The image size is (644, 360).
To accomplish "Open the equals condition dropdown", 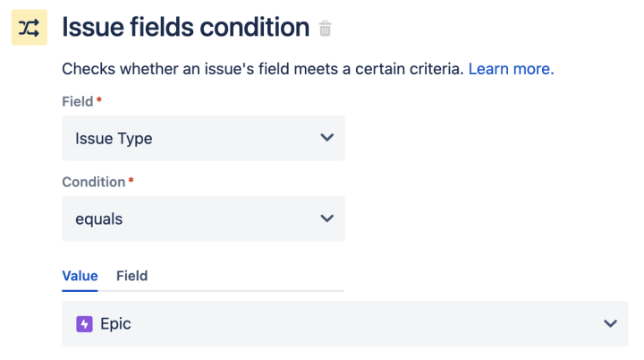I will coord(203,219).
